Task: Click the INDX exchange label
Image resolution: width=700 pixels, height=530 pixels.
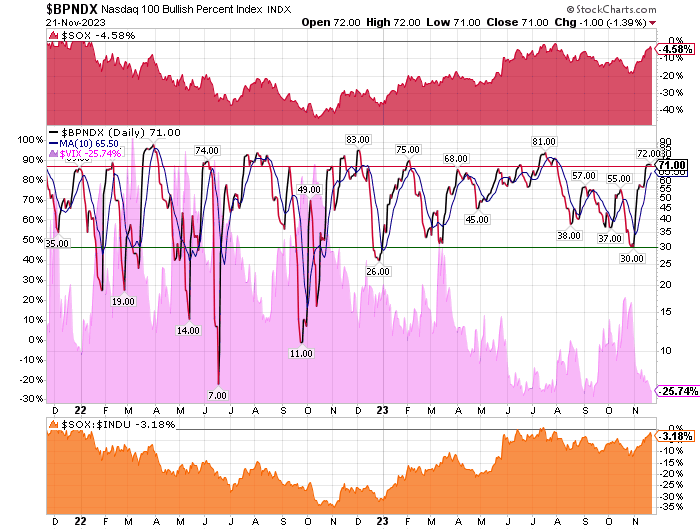Action: [x=279, y=9]
